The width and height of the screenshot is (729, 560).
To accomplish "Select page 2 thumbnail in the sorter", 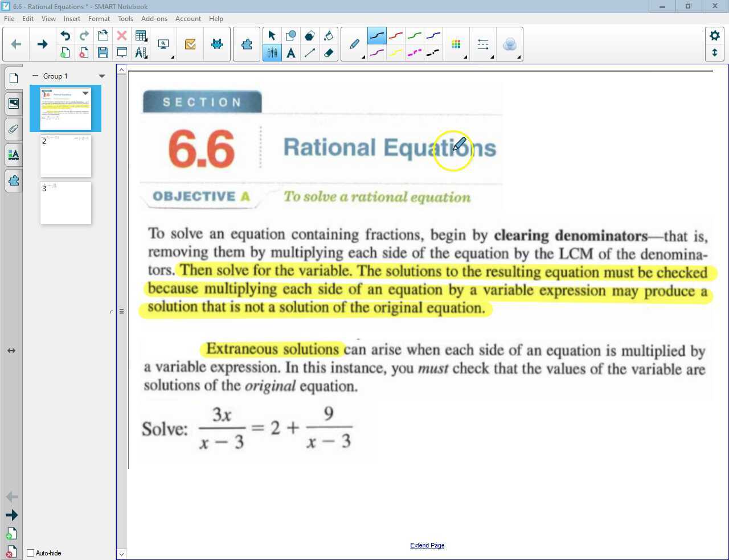I will (65, 156).
